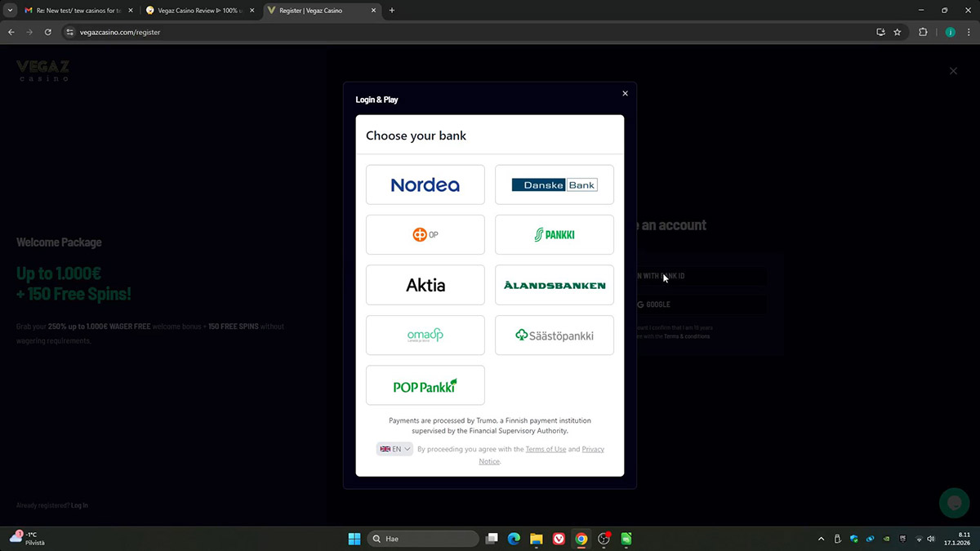Choose Säästöpankki bank

click(x=554, y=335)
